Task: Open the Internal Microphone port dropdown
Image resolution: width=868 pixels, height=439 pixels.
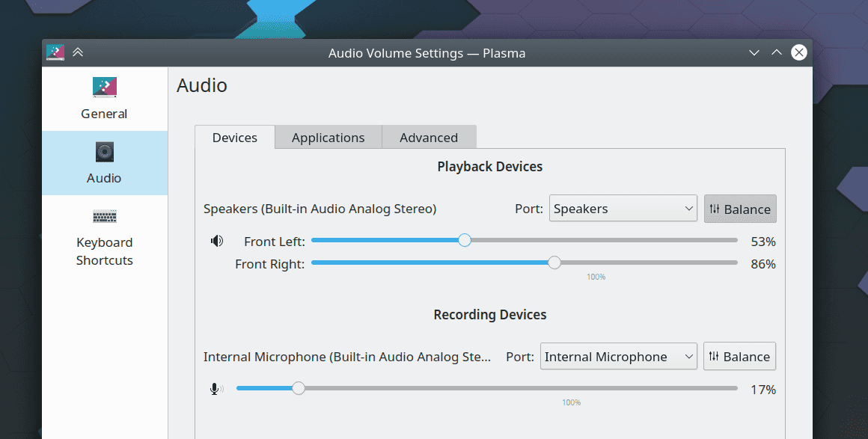Action: 617,357
